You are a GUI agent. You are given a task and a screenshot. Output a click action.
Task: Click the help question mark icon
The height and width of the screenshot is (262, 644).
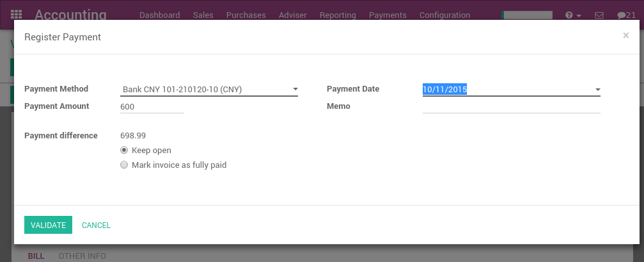click(x=569, y=15)
